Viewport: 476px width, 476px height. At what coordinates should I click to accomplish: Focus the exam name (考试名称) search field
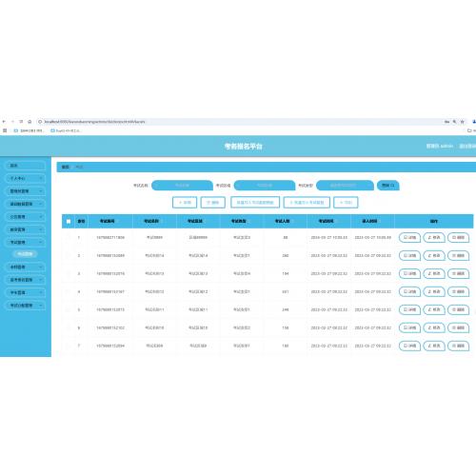tap(182, 186)
